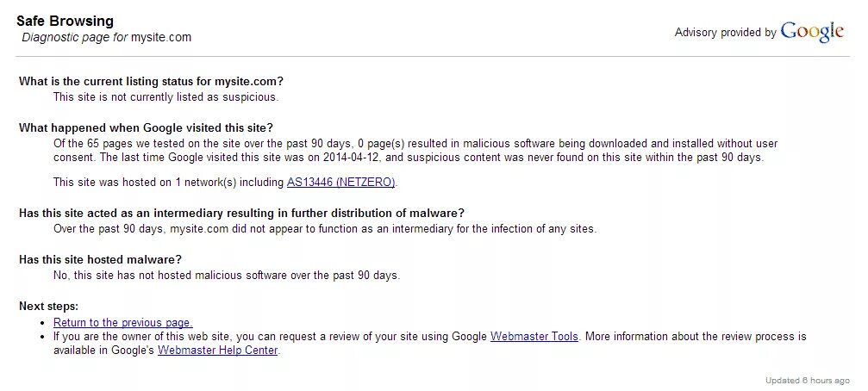Click the 'Updated 6 hours ago' timestamp
868x391 pixels.
[x=807, y=381]
